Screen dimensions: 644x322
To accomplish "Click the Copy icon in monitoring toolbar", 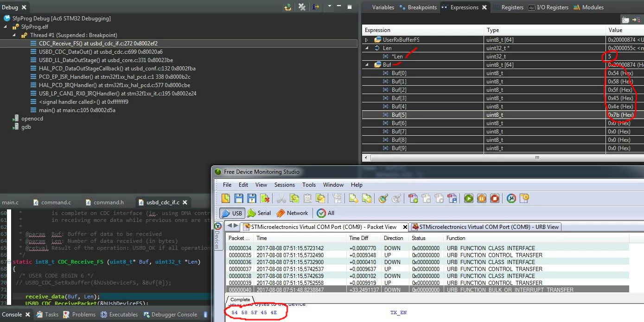I will [294, 198].
